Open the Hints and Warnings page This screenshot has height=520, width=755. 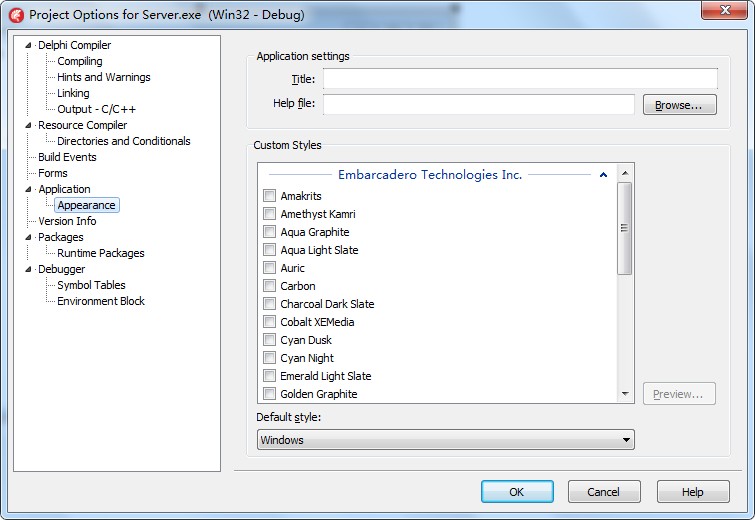(104, 77)
